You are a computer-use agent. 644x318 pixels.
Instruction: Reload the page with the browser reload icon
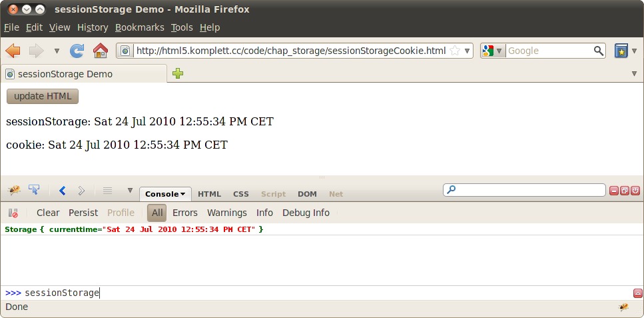(77, 51)
